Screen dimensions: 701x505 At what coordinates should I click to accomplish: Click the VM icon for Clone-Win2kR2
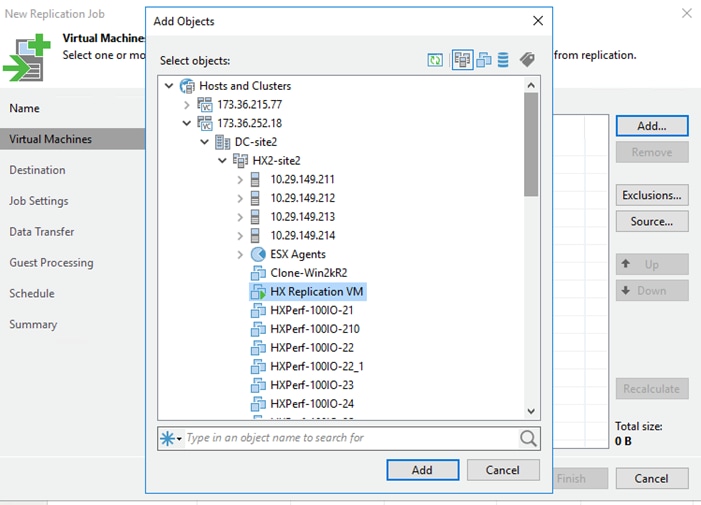pyautogui.click(x=258, y=273)
